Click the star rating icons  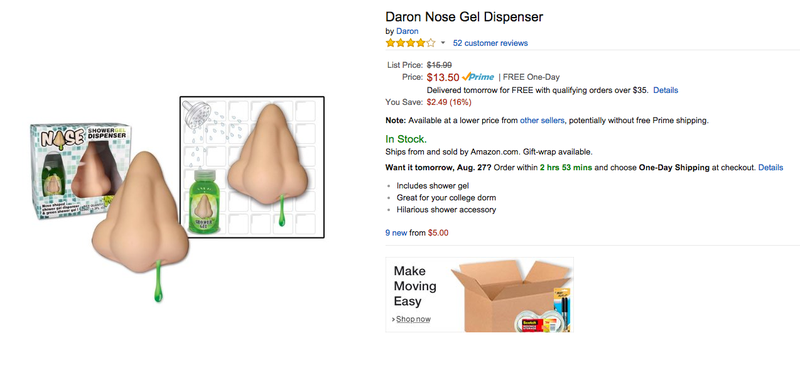point(411,43)
